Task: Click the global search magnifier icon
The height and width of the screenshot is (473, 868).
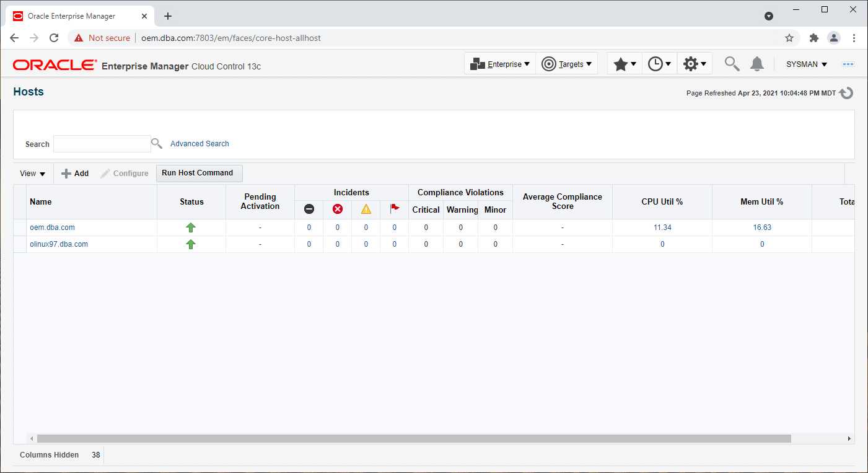Action: (x=732, y=64)
